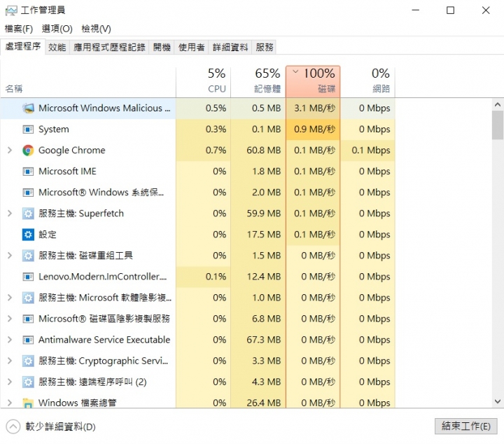Image resolution: width=504 pixels, height=444 pixels.
Task: Open the 檔案(F) menu
Action: [19, 29]
